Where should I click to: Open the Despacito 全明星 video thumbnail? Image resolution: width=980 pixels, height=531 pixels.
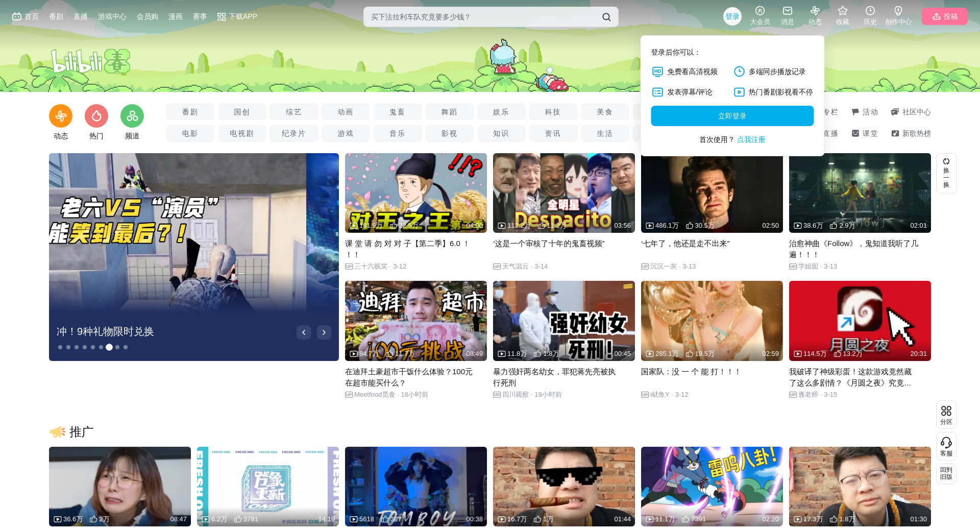coord(564,193)
